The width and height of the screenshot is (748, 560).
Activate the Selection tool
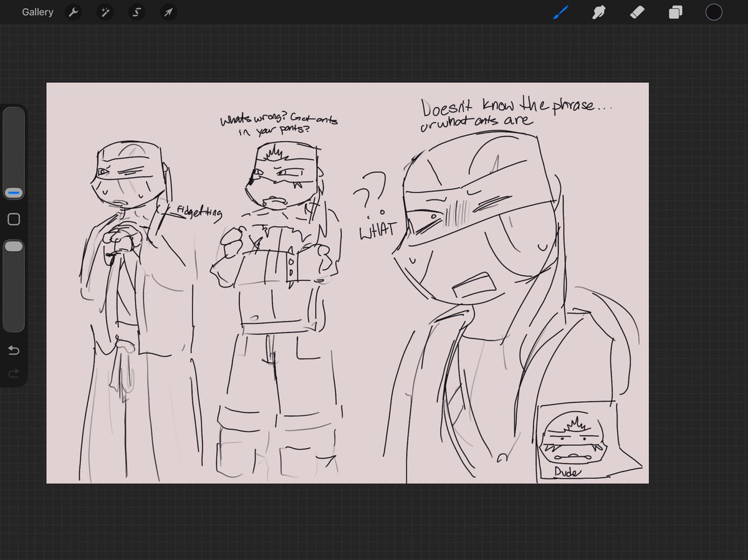point(137,12)
